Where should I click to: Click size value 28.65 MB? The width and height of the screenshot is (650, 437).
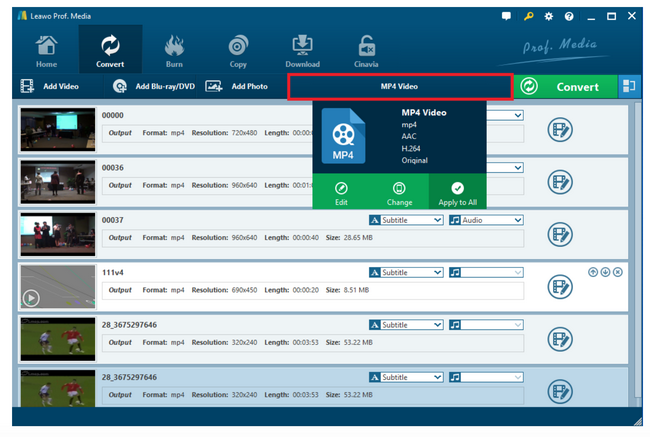[x=358, y=238]
